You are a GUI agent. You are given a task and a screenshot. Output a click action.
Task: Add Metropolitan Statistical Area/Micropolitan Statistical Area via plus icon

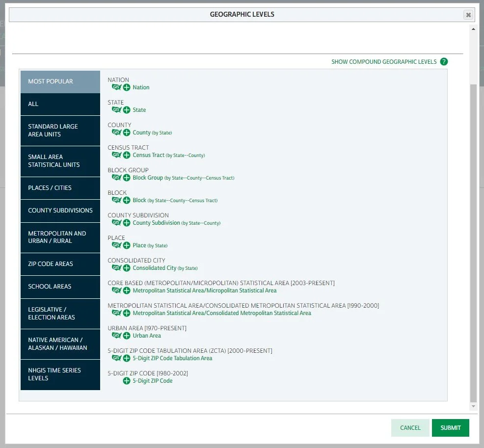pos(127,290)
